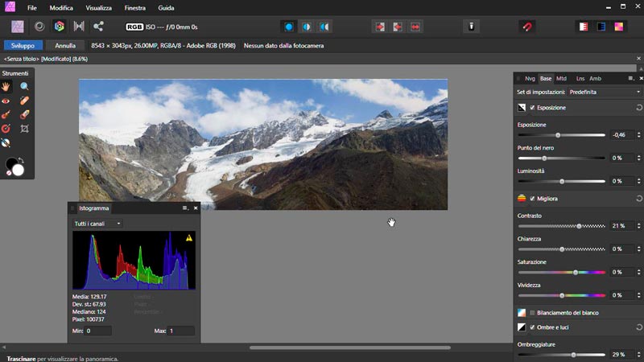Click the sync before red arrow icon
644x362 pixels.
(380, 27)
